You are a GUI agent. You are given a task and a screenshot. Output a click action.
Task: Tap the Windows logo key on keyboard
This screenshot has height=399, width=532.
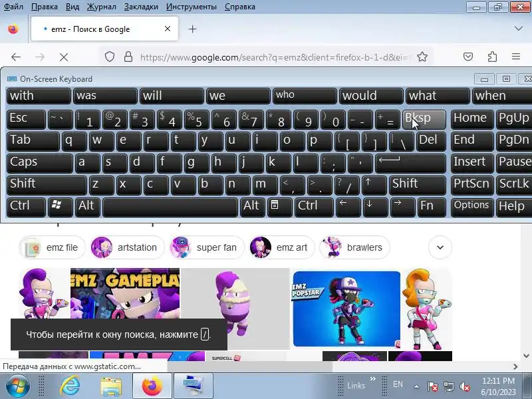(61, 207)
